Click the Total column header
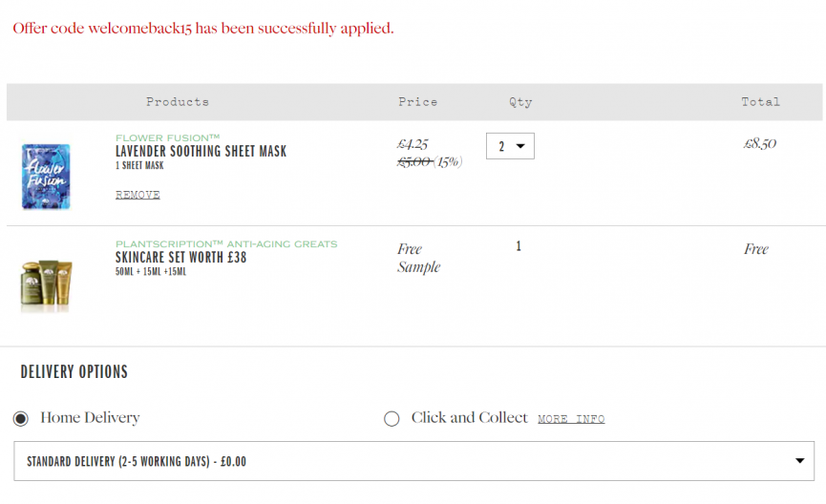Viewport: 826px width, 504px height. click(761, 101)
